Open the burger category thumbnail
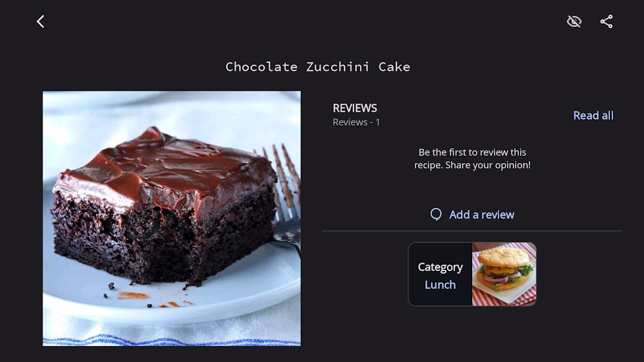The image size is (644, 362). 504,274
